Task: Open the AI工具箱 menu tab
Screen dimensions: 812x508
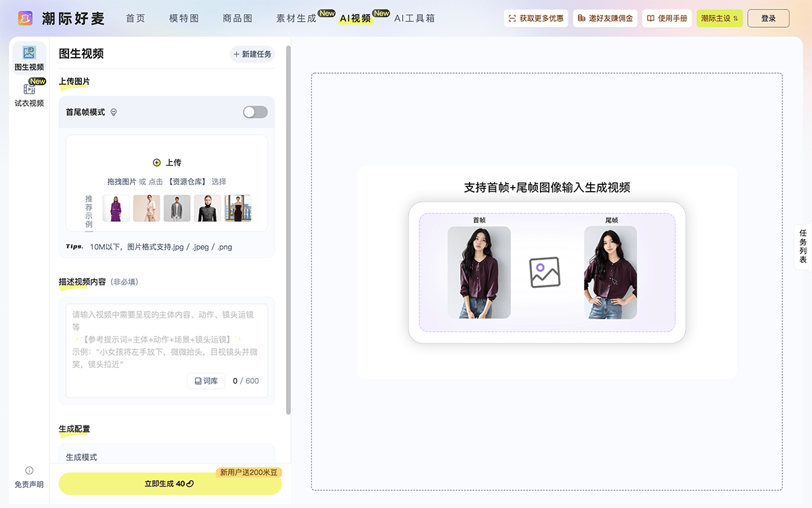Action: pos(414,19)
